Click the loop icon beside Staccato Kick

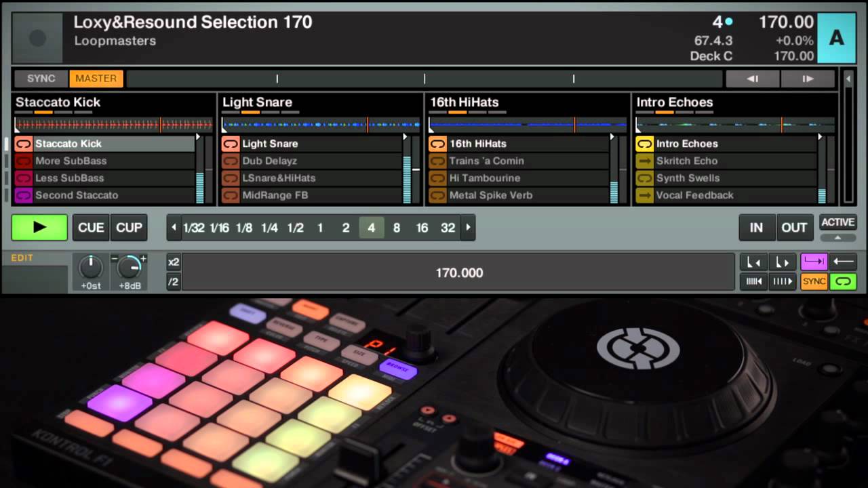click(x=24, y=144)
